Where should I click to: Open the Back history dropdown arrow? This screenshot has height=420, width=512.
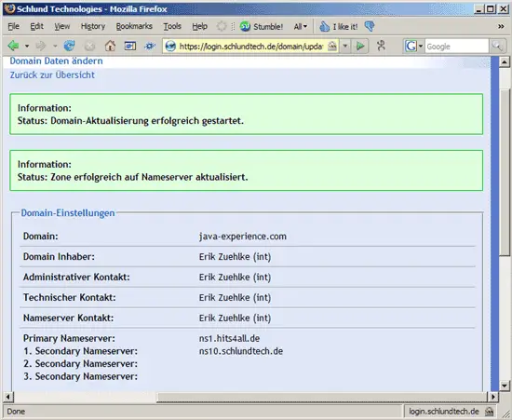coord(27,46)
